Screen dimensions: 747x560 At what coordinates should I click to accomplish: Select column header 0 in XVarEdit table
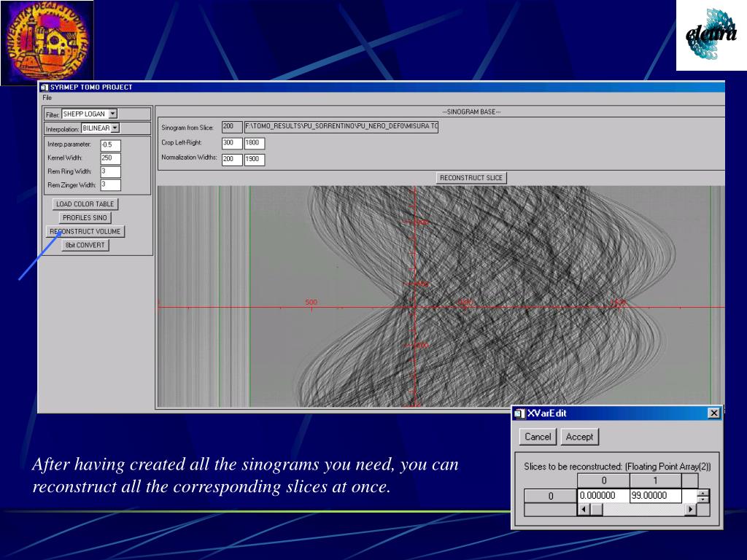pos(603,481)
